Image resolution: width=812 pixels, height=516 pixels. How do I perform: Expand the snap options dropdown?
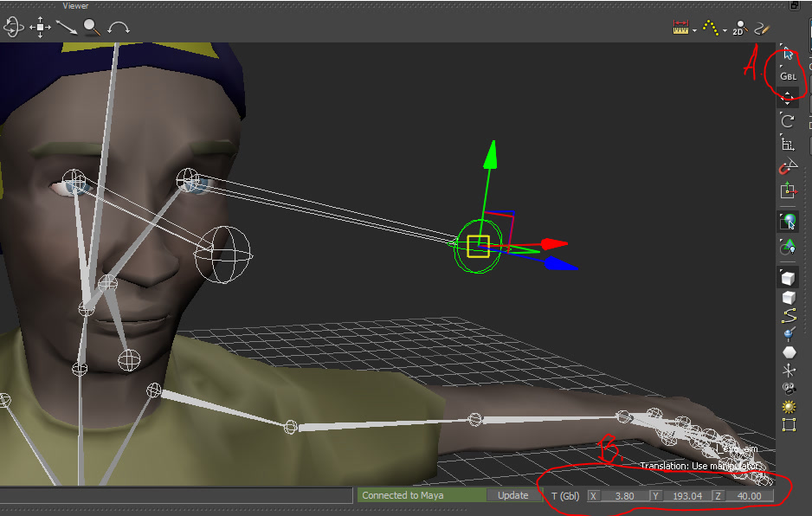point(725,29)
